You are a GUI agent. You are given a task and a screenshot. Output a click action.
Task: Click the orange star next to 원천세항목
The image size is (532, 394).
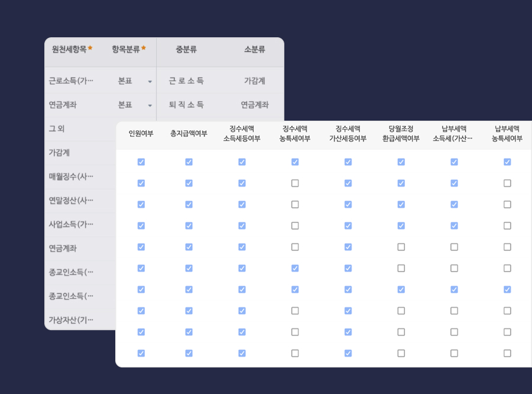point(90,47)
